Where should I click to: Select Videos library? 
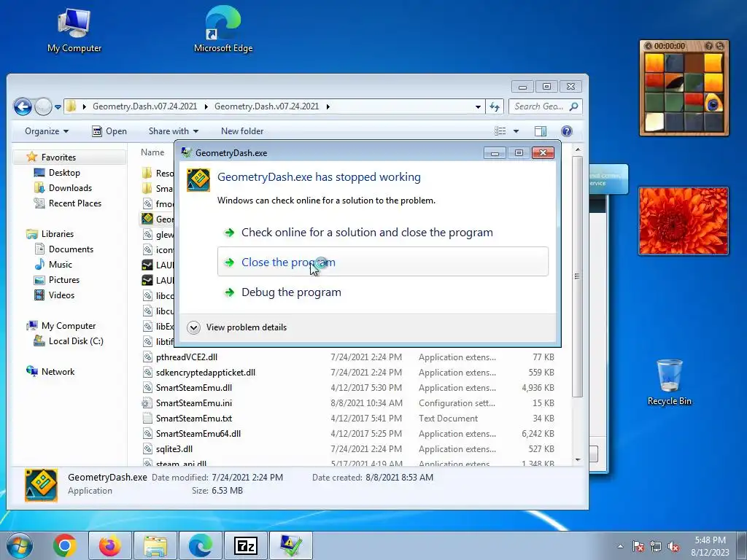pos(61,295)
